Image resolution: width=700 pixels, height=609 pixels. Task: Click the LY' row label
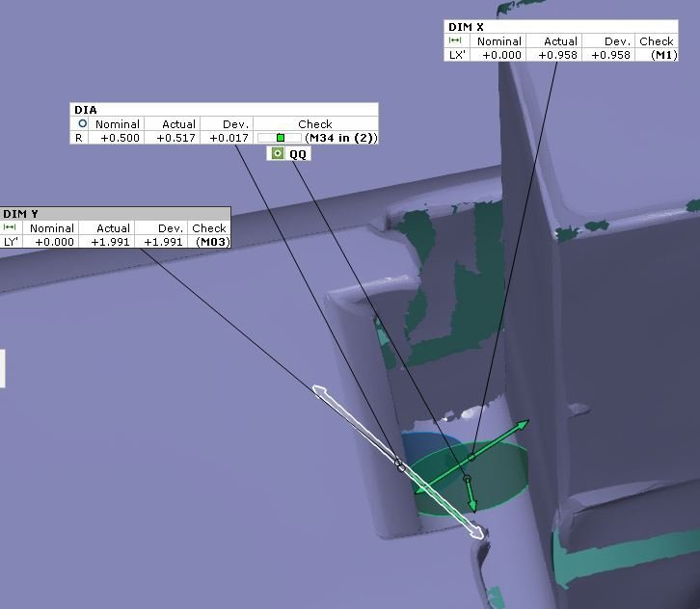tap(11, 242)
